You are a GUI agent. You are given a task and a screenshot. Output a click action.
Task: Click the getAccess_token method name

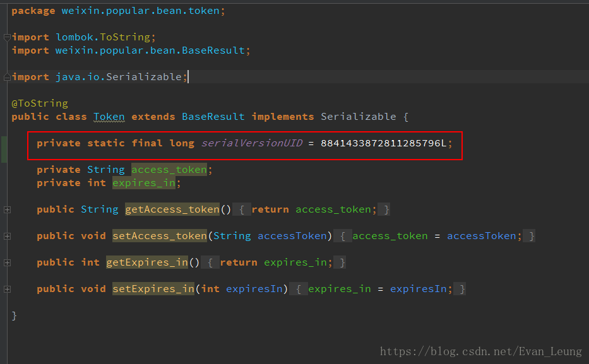(172, 209)
